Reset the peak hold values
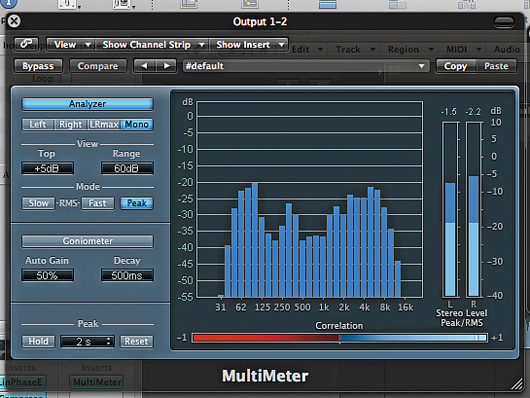The width and height of the screenshot is (530, 398). 137,342
